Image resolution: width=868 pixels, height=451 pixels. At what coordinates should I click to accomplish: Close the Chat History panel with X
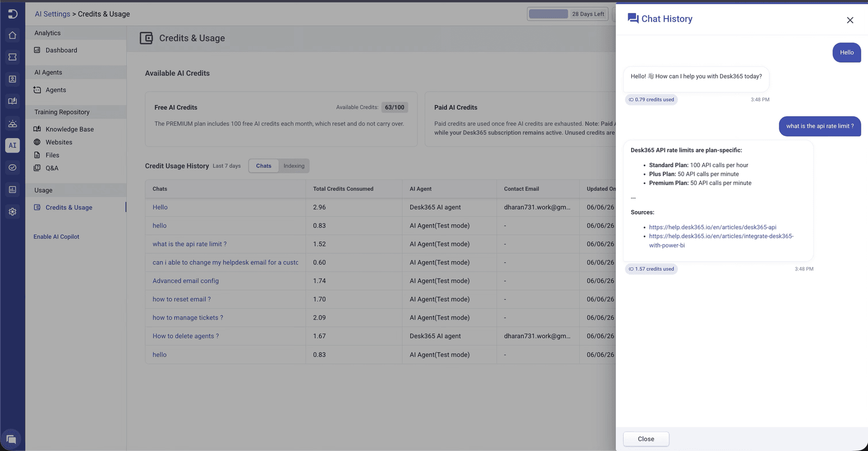pos(850,20)
